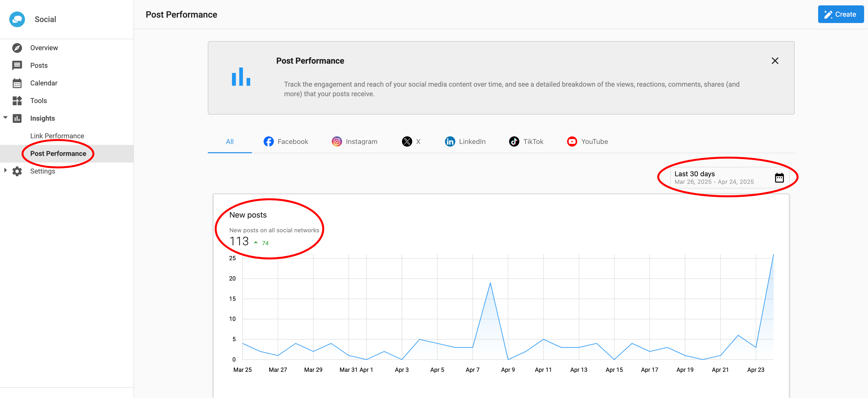Expand the Settings section arrow
Image resolution: width=868 pixels, height=398 pixels.
[5, 170]
